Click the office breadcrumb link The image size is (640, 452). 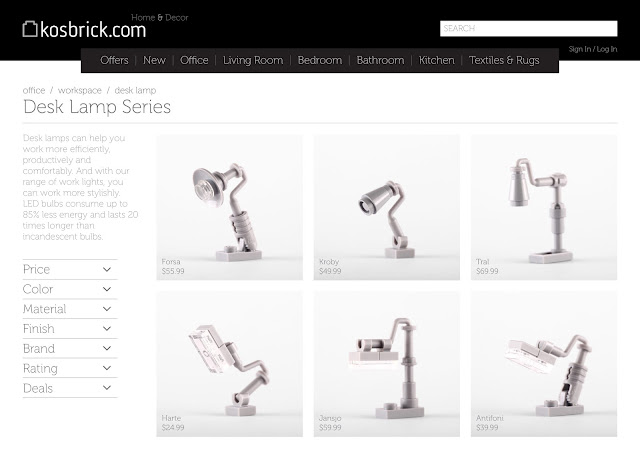[x=34, y=90]
